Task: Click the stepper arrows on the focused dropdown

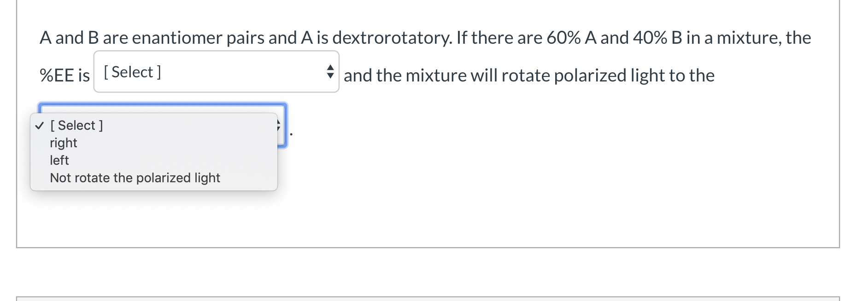Action: [280, 125]
